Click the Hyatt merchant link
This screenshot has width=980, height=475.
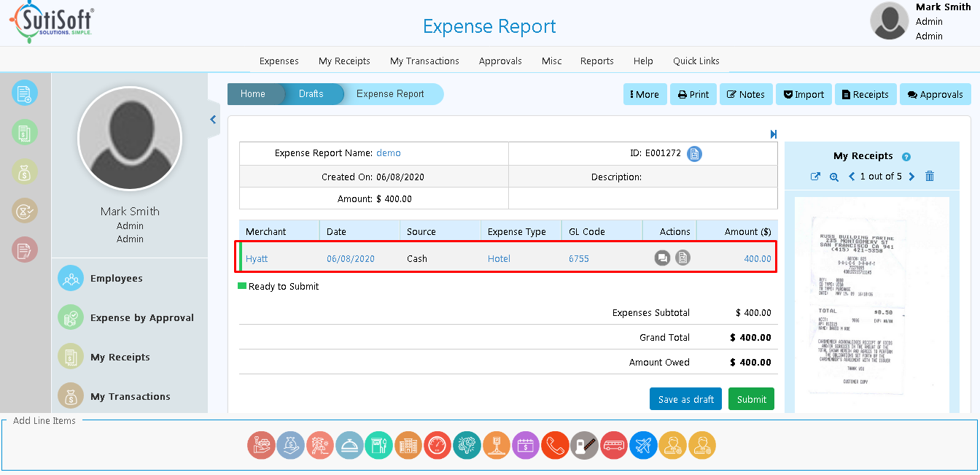257,259
